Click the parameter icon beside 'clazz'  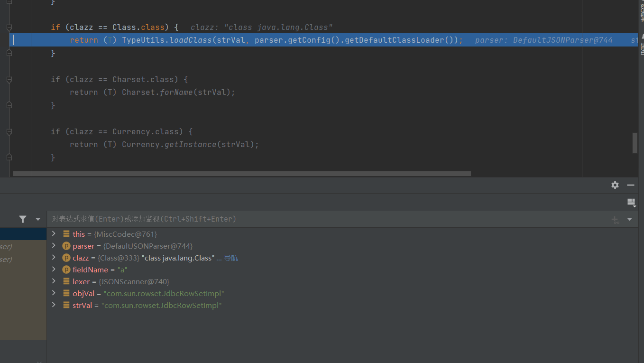click(x=66, y=258)
